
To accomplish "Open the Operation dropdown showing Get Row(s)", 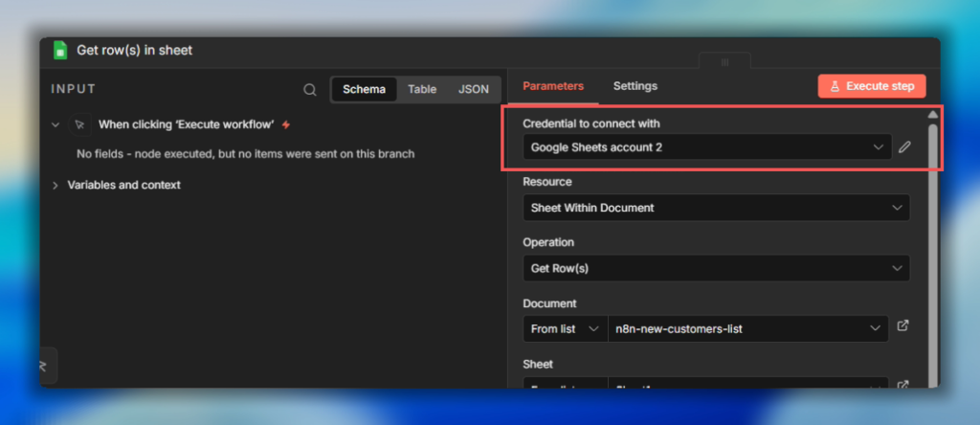I will [x=716, y=268].
